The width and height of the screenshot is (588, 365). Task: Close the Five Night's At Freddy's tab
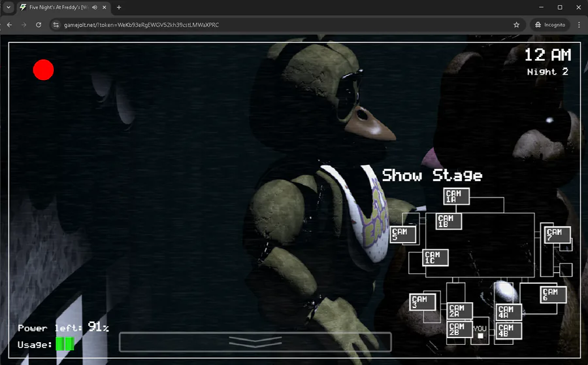(105, 7)
